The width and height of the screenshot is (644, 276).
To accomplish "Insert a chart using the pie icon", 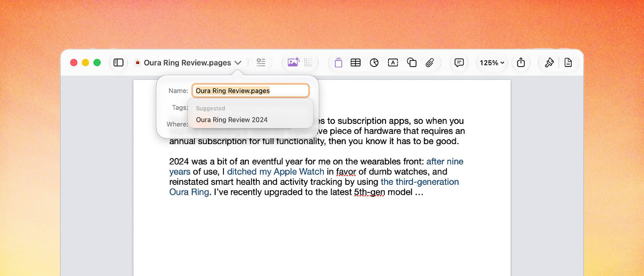I will (x=374, y=63).
